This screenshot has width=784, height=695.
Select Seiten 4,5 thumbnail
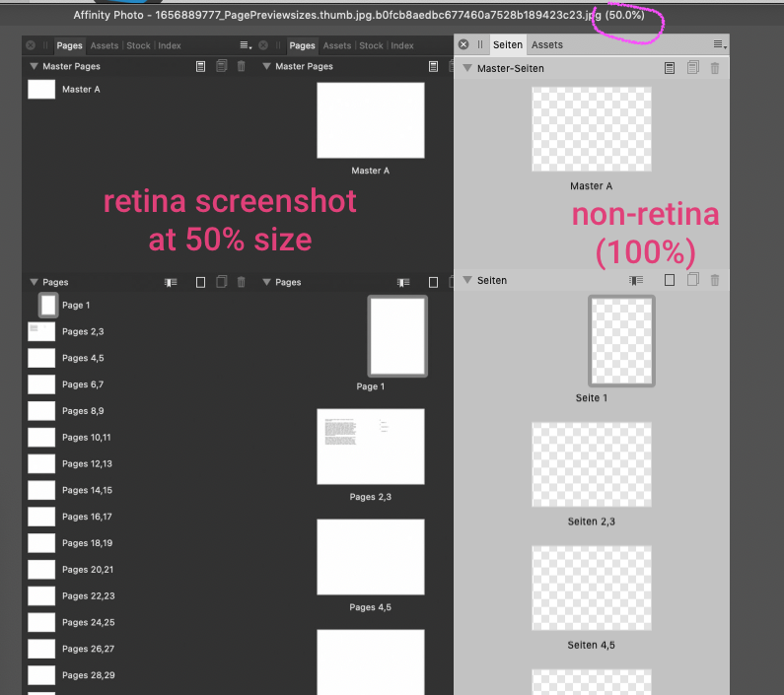592,588
